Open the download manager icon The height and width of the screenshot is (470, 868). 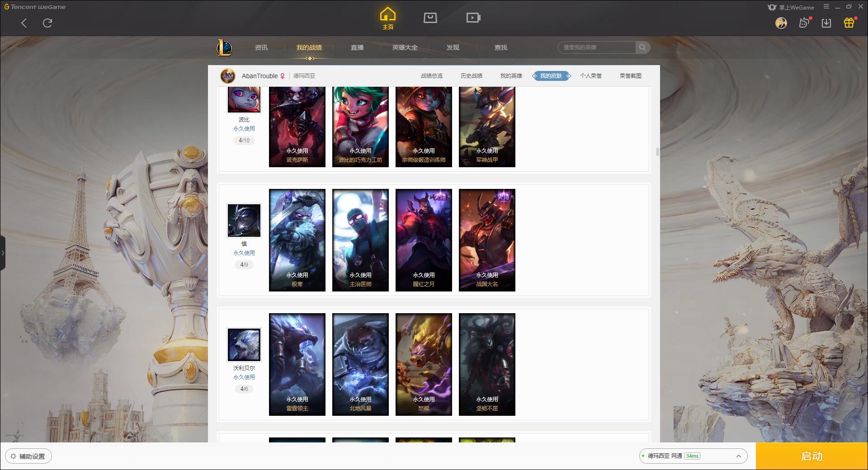pyautogui.click(x=826, y=23)
